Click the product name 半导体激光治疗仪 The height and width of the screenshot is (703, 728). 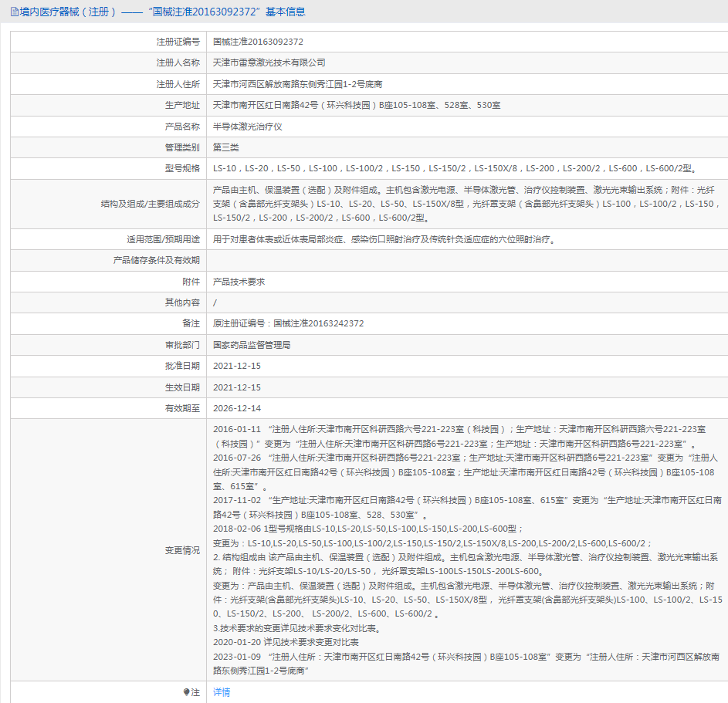[248, 126]
